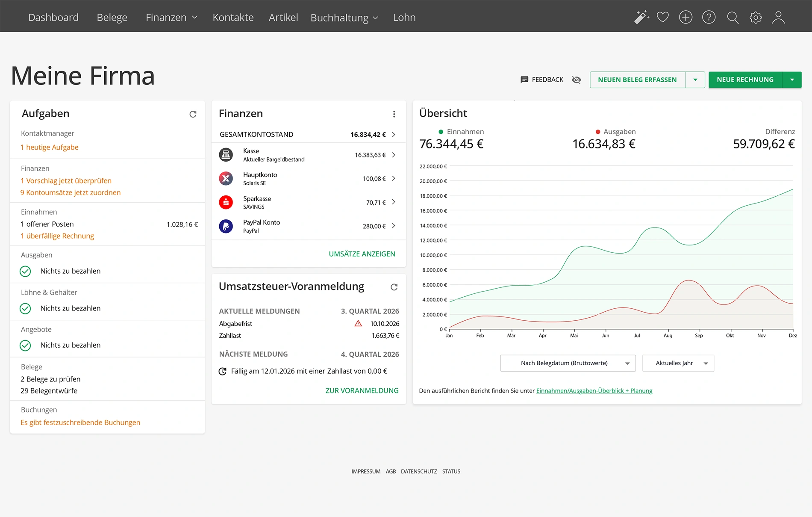Go to Kontakte in the navigation
The image size is (812, 517).
[x=233, y=18]
